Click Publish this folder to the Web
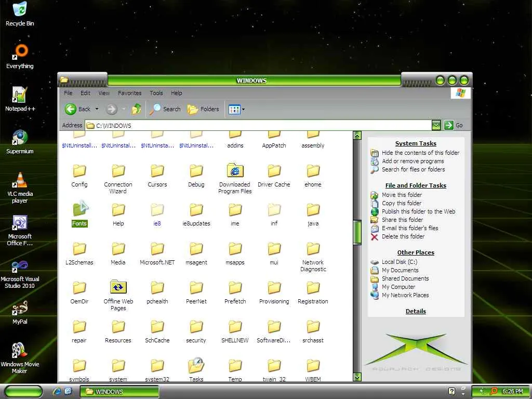The width and height of the screenshot is (532, 399). click(418, 211)
